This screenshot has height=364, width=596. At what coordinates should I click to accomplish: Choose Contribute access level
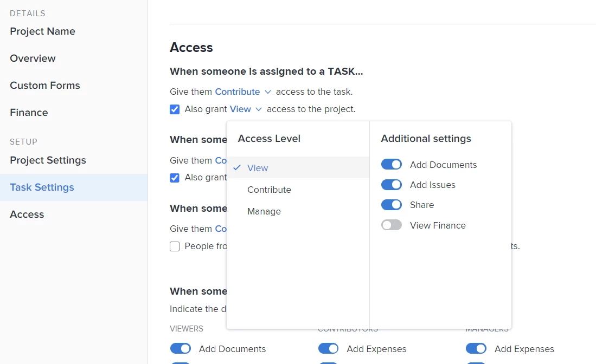(x=269, y=190)
